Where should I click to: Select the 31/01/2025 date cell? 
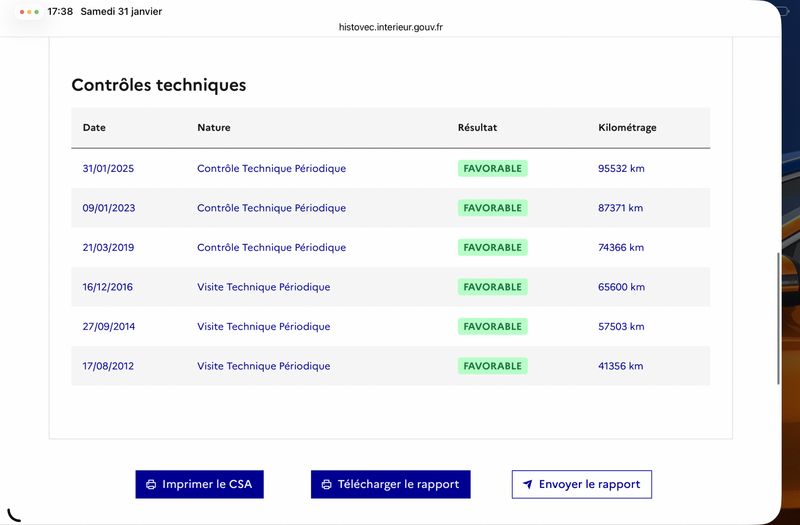(108, 169)
